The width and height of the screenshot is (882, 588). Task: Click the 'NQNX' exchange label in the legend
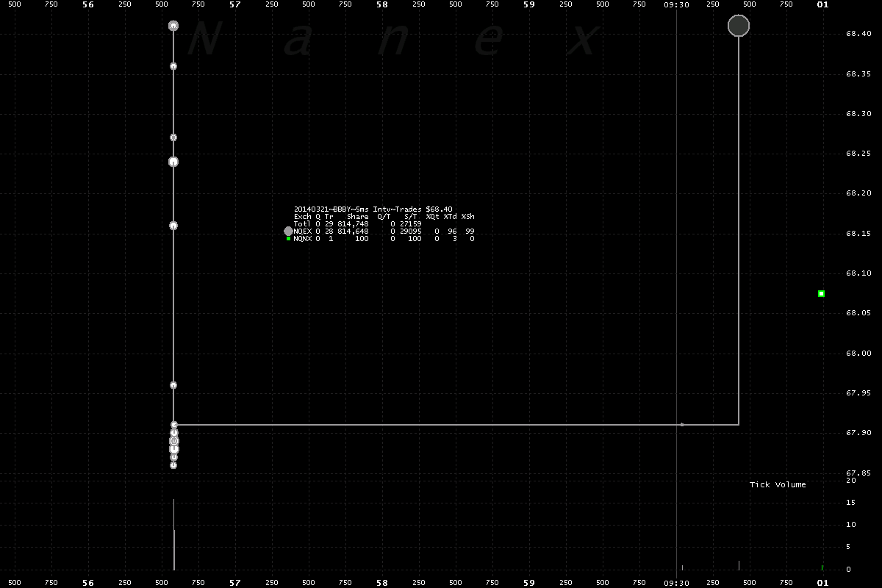tap(302, 239)
